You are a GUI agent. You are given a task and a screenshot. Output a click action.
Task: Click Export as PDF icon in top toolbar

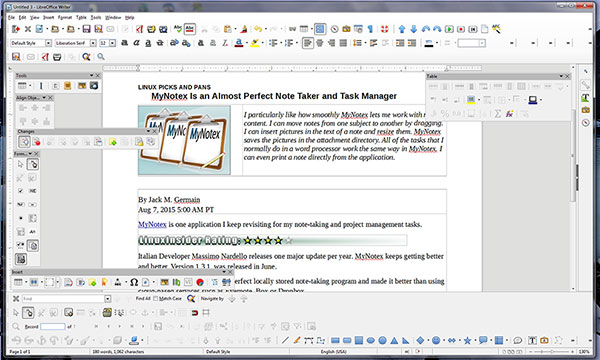[140, 29]
